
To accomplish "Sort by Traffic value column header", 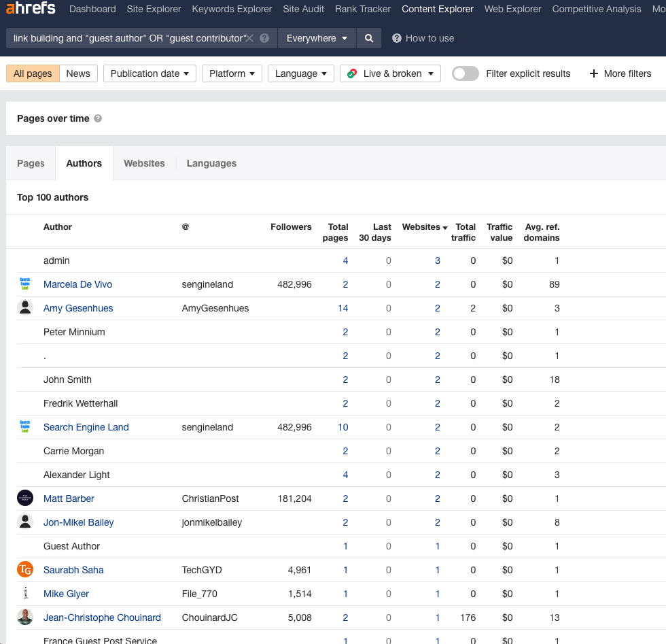I will point(500,232).
